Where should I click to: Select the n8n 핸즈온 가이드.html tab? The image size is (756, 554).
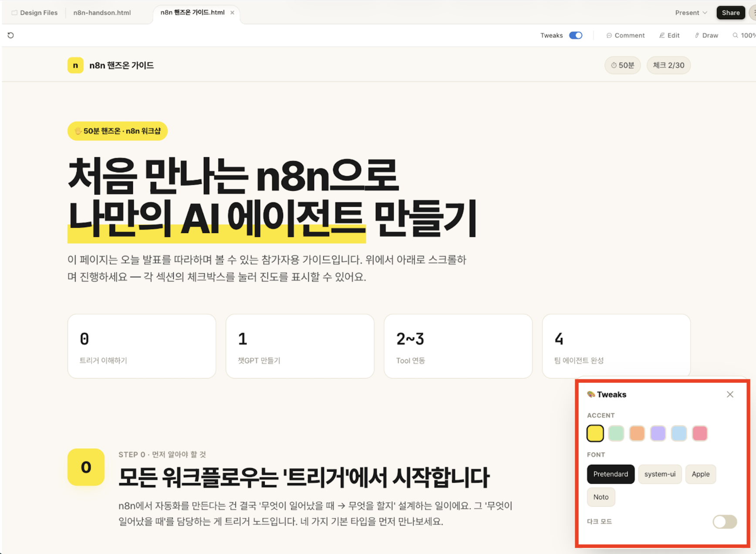point(192,13)
